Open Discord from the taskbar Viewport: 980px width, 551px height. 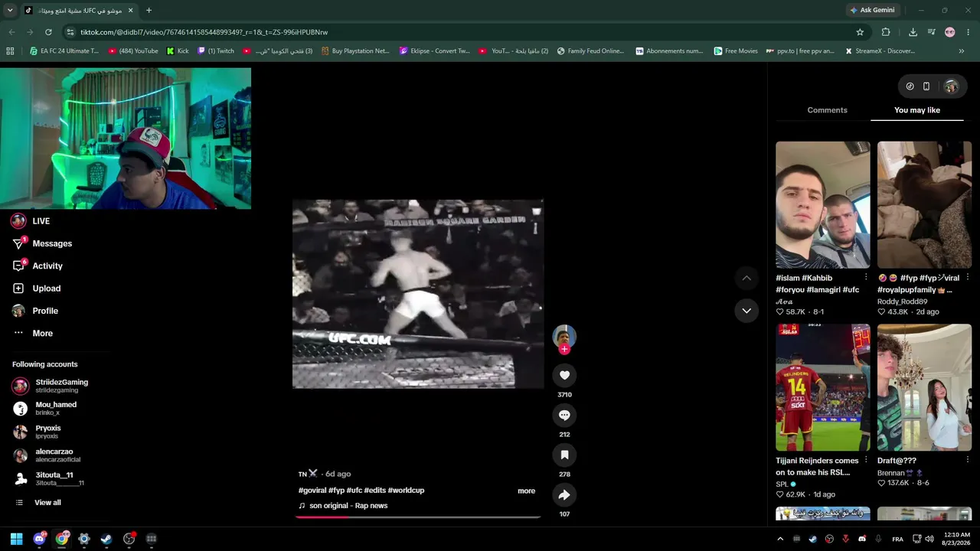39,539
